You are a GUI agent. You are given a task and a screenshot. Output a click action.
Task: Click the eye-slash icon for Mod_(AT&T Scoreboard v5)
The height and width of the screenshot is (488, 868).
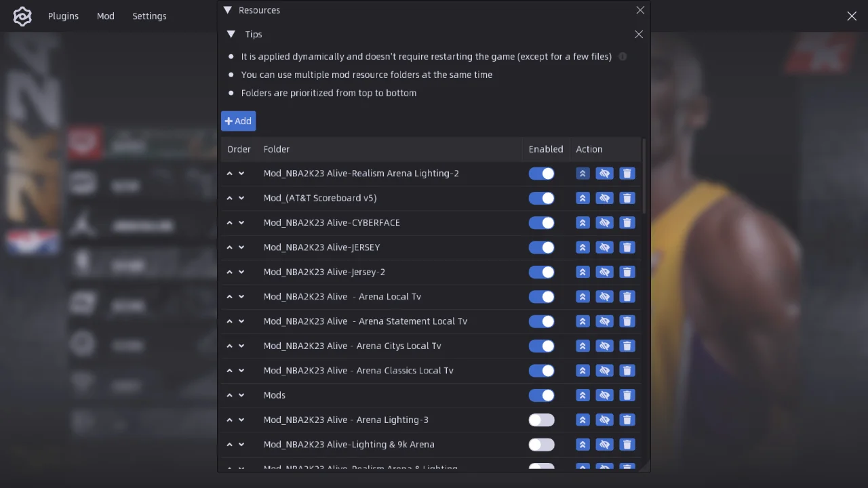pyautogui.click(x=605, y=198)
